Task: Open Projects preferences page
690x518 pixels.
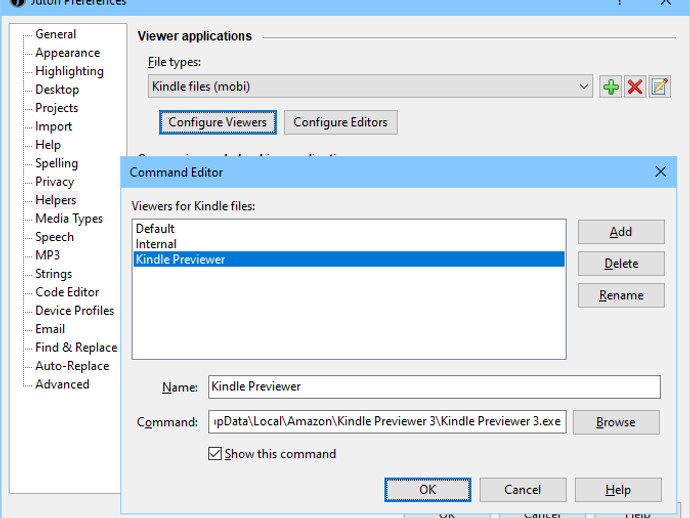Action: point(57,108)
